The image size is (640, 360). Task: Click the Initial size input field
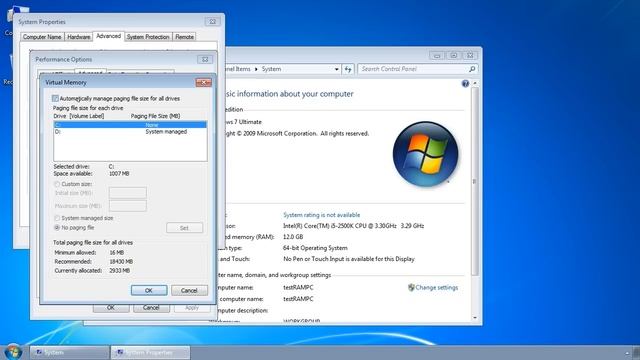pos(128,193)
